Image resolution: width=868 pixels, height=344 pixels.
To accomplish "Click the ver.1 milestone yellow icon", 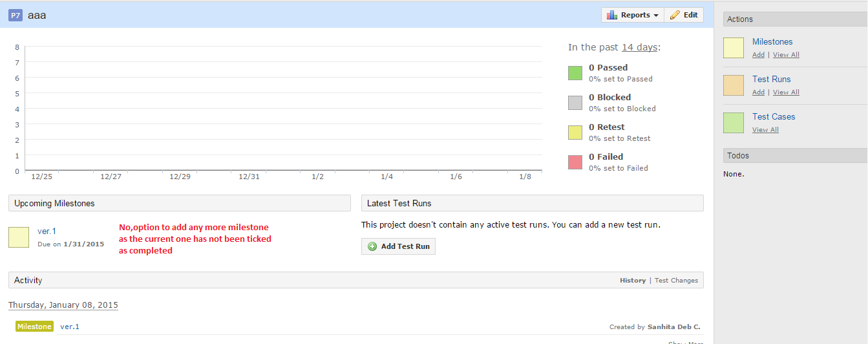I will coord(19,237).
